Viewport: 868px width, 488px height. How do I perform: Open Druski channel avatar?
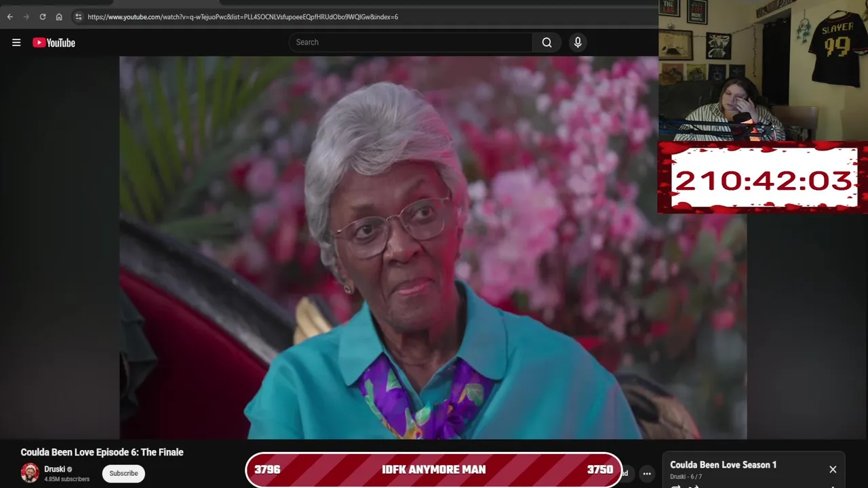pyautogui.click(x=30, y=473)
